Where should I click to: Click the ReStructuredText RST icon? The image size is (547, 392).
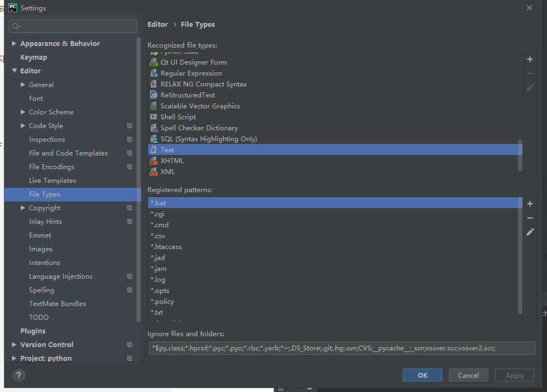pos(153,95)
